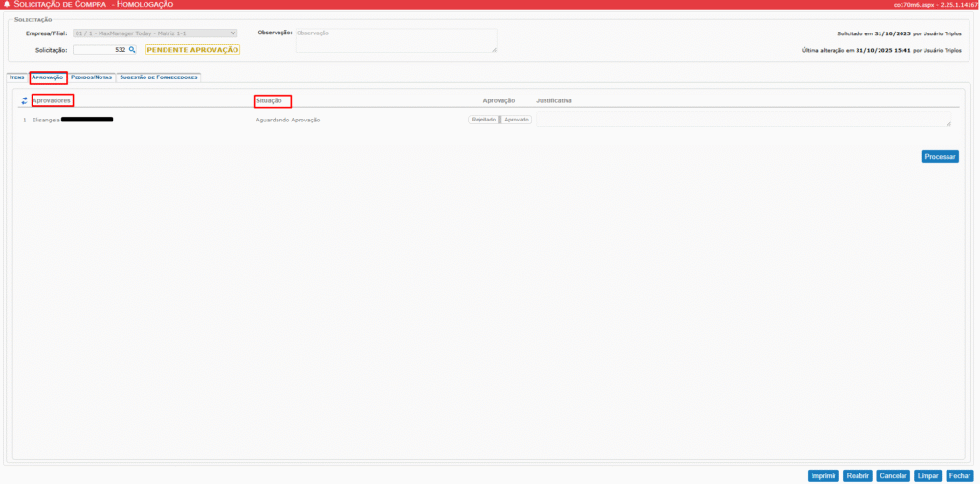The image size is (980, 484).
Task: Open the Pedidos/Notas tab
Action: 91,77
